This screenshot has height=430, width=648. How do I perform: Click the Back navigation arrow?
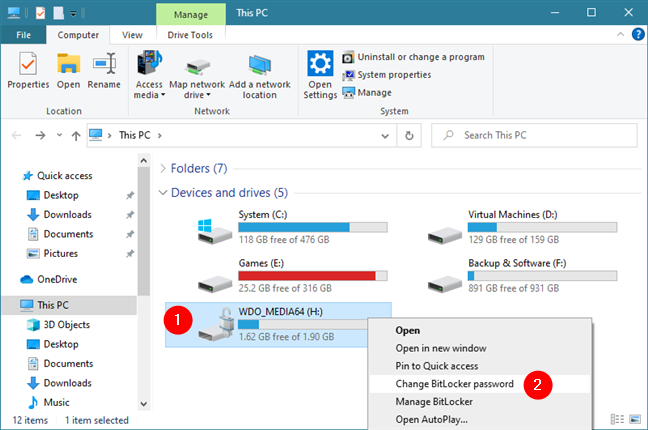[17, 135]
